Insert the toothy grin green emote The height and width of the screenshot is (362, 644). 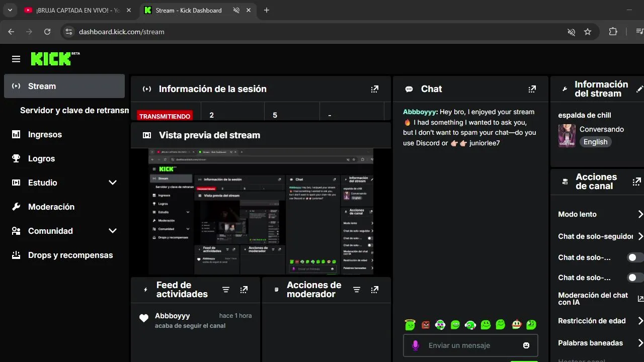tap(455, 325)
